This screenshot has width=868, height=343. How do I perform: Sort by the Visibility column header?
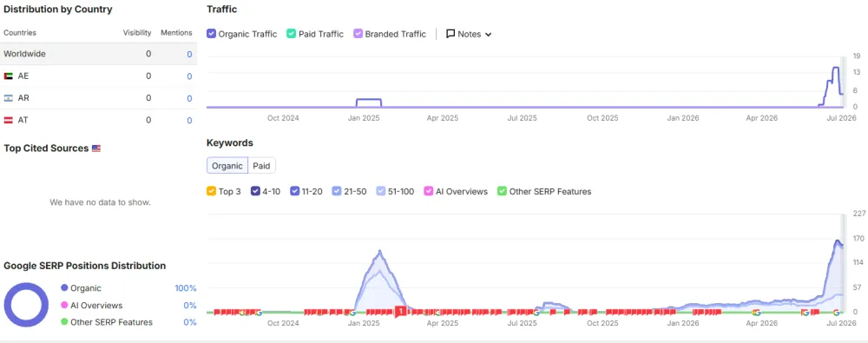[137, 33]
